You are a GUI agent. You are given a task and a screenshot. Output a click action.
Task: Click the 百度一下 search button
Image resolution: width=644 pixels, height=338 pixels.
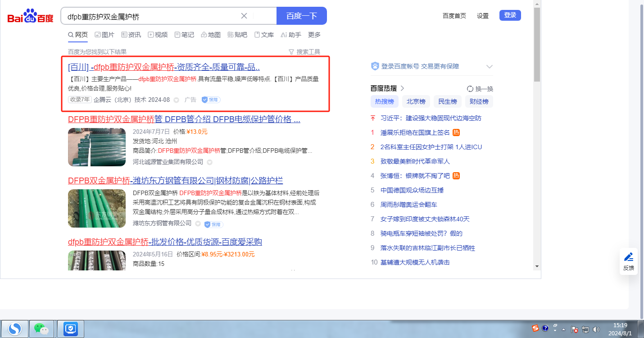pos(302,16)
